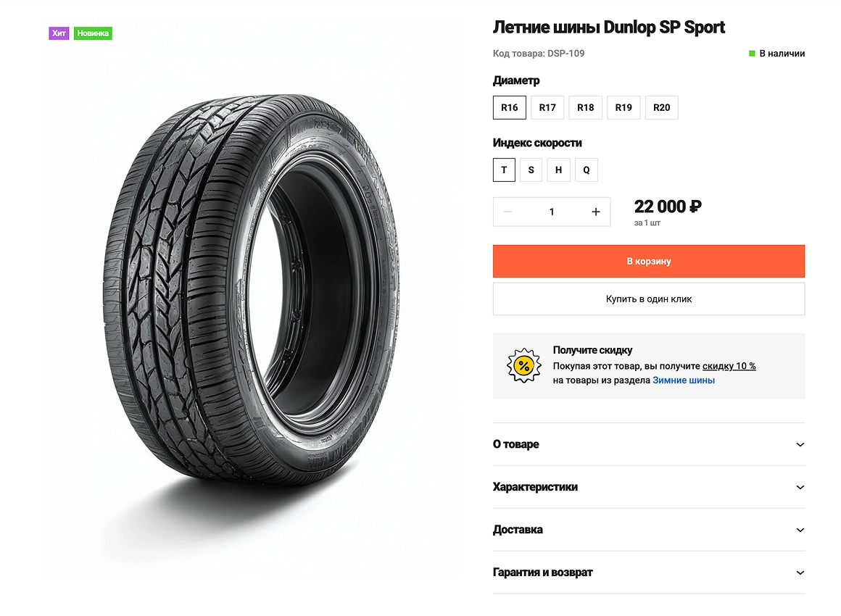Click the yellow discount percent badge icon
The image size is (841, 616).
point(523,365)
